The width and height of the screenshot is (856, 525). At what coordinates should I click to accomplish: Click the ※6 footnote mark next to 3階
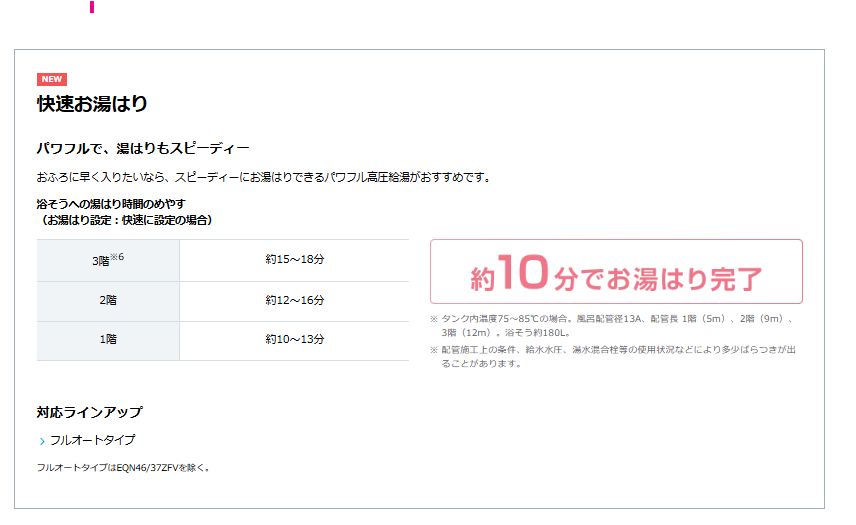pos(118,257)
